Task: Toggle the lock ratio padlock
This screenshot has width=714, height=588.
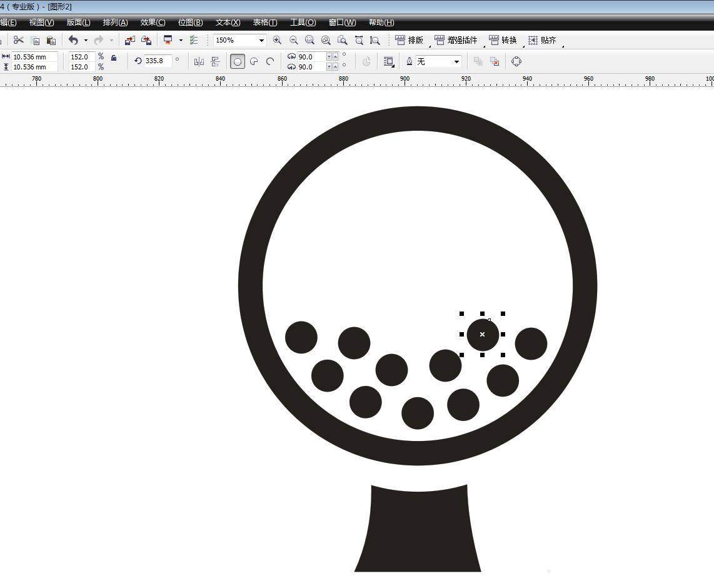Action: point(114,58)
